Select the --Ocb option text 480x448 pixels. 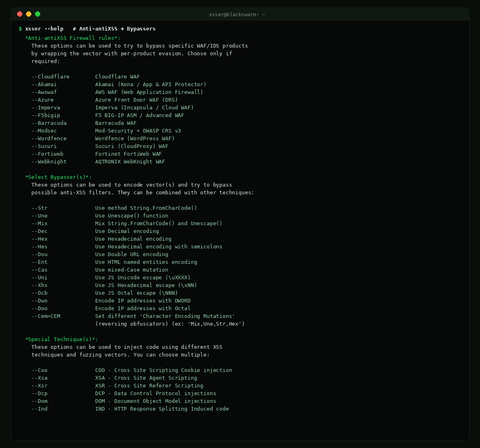[x=39, y=293]
